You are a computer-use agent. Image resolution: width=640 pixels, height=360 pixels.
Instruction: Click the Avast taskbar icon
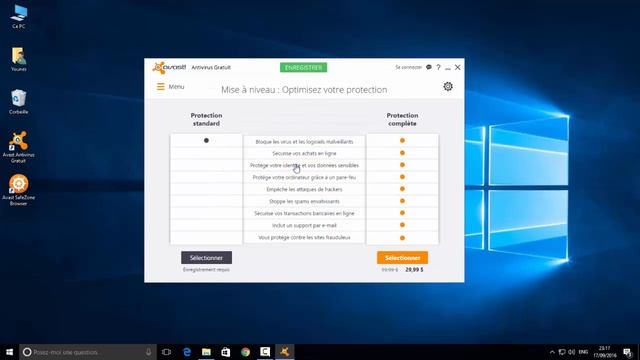pos(284,352)
